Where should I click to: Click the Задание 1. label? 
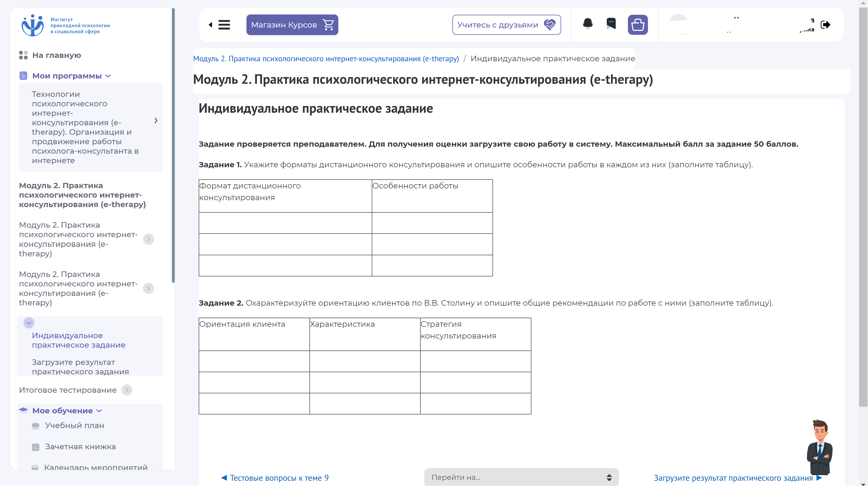[220, 165]
